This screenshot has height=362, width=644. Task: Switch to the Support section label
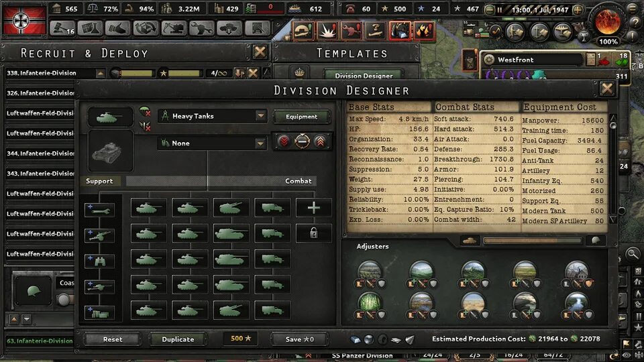(99, 181)
